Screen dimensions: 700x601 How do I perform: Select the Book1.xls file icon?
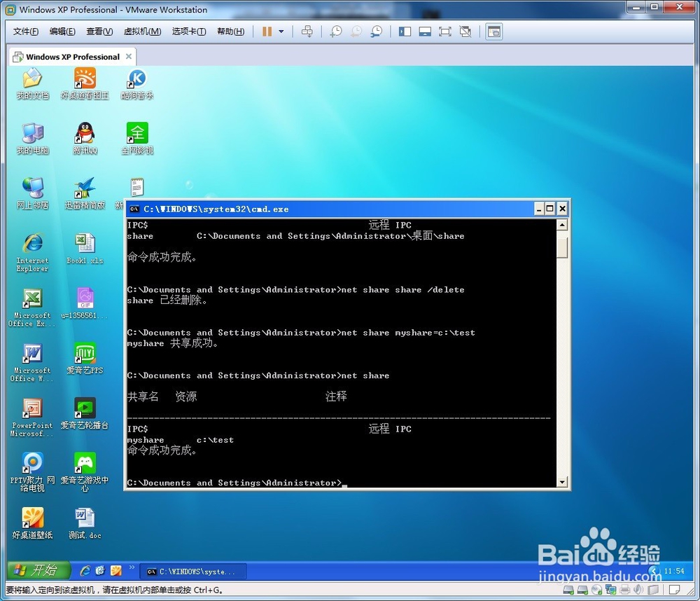point(85,249)
